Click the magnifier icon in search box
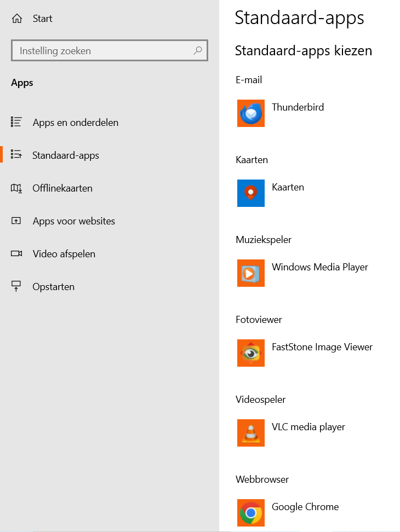The image size is (400, 532). coord(198,51)
